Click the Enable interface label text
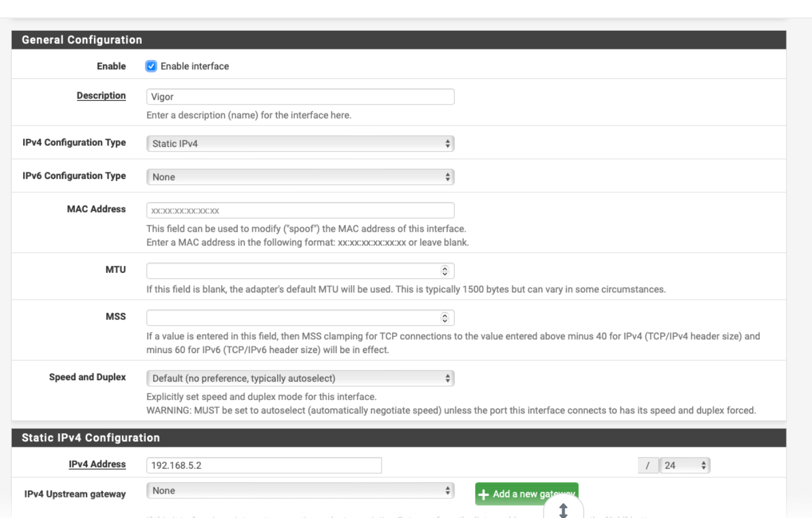This screenshot has height=518, width=812. [195, 66]
